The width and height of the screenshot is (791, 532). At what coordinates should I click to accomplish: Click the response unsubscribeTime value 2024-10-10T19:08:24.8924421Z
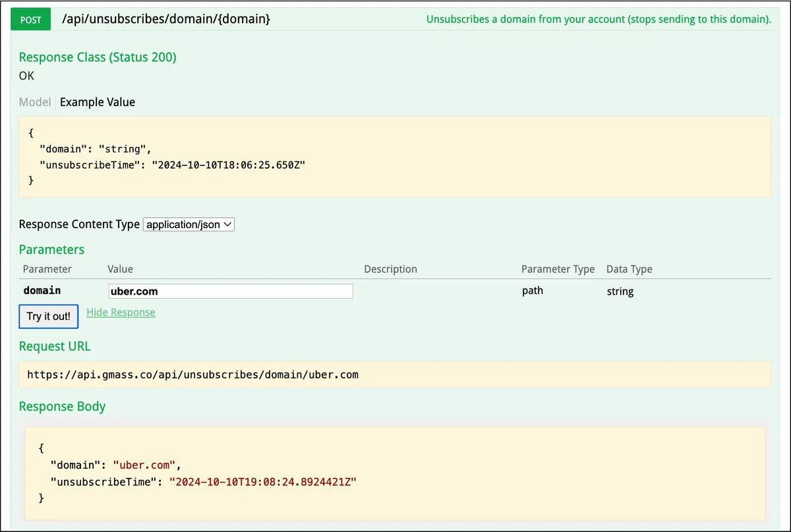click(x=263, y=481)
